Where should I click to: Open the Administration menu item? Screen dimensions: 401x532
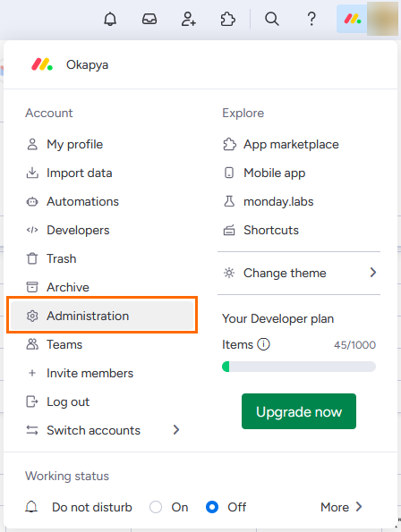(102, 316)
